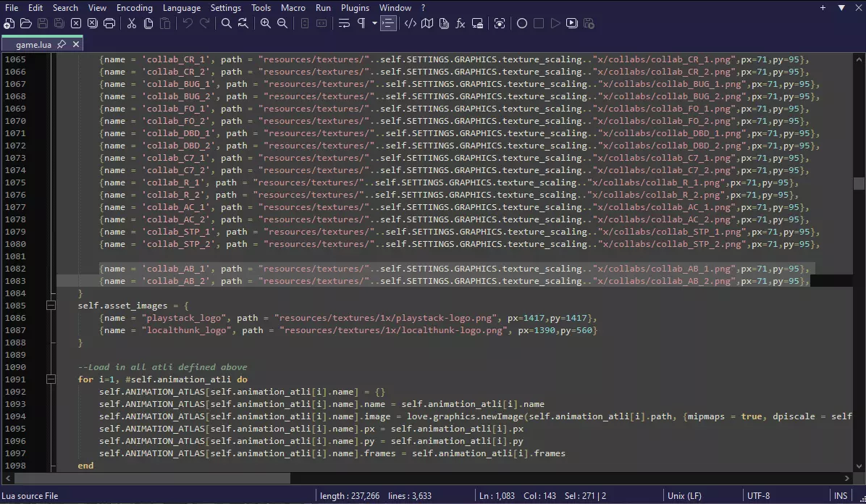Collapse the self.asset_images fold block
The height and width of the screenshot is (504, 866).
click(x=51, y=306)
